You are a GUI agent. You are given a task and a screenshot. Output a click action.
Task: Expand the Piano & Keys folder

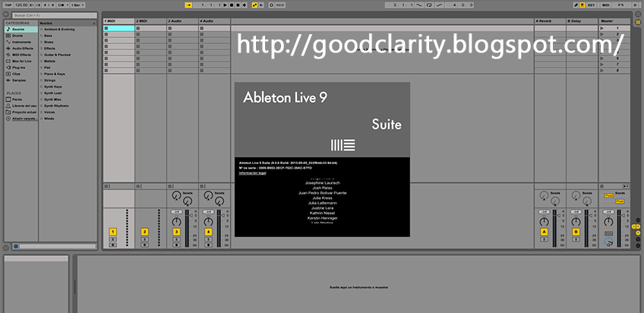[x=42, y=74]
